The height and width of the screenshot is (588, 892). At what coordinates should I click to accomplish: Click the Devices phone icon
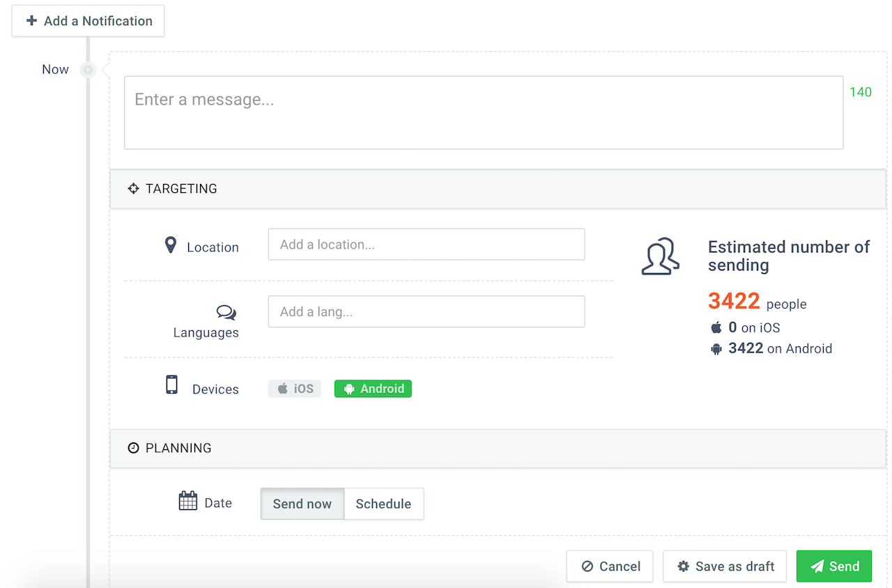pyautogui.click(x=171, y=385)
